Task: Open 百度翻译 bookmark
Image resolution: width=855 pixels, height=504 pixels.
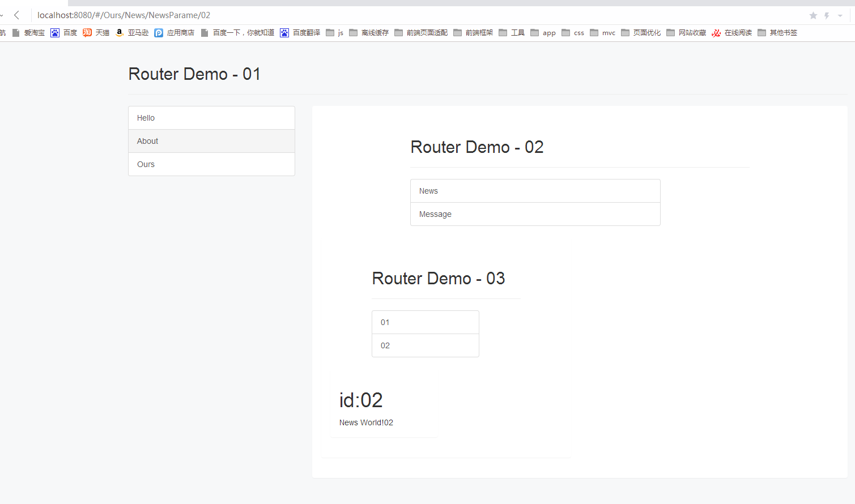Action: (x=300, y=33)
